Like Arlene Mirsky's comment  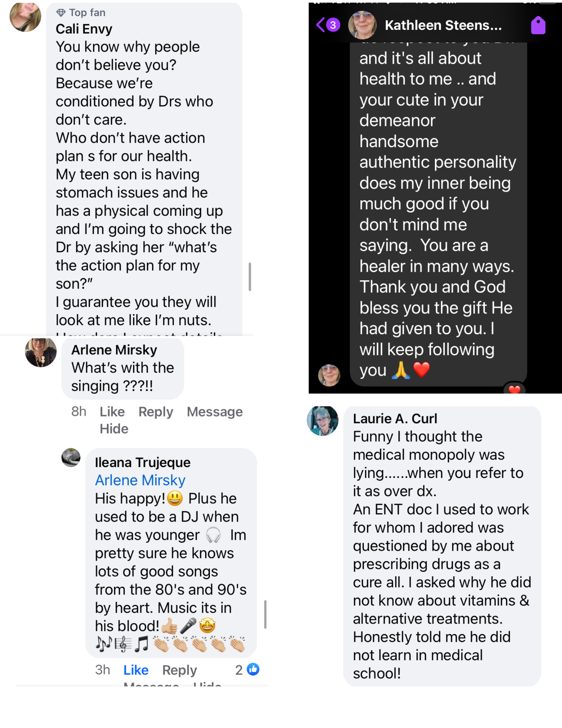112,412
